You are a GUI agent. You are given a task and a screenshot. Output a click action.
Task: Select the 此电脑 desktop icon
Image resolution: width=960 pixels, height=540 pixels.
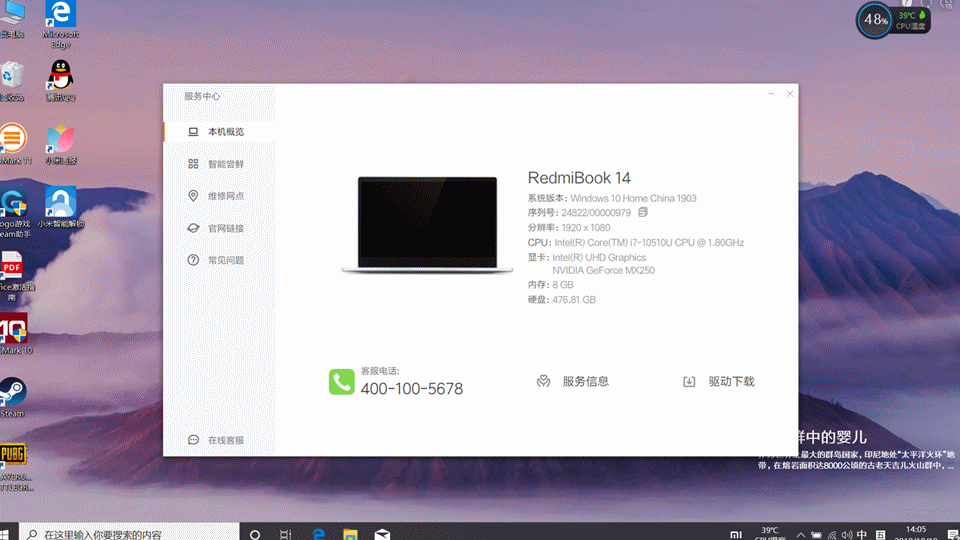(x=12, y=20)
